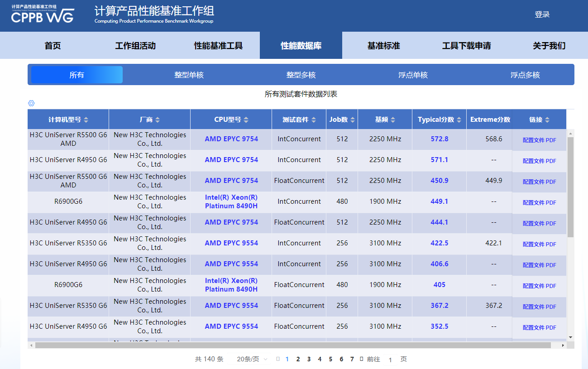Click the page number jump input field

(390, 359)
